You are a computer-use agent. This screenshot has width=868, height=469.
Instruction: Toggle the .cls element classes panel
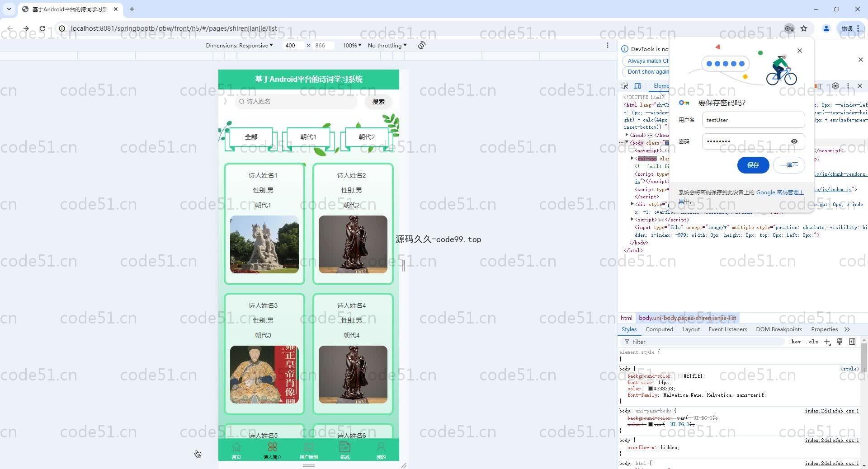(x=812, y=342)
